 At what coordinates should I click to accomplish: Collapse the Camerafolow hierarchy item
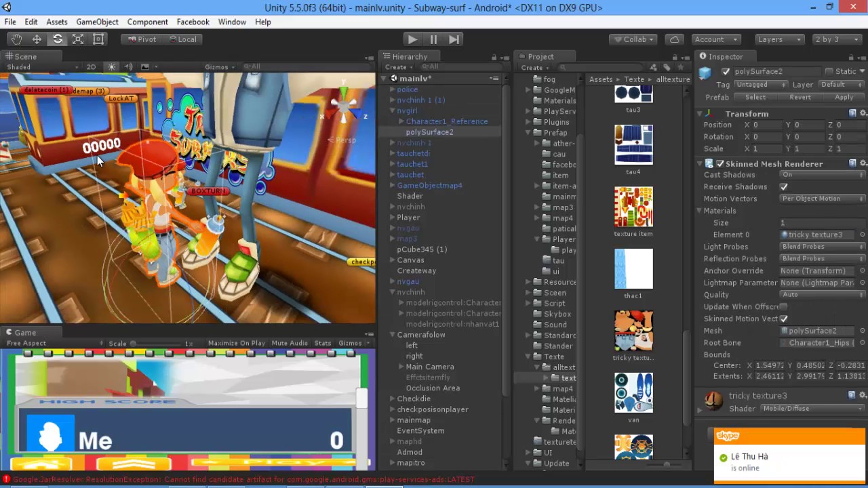(392, 335)
